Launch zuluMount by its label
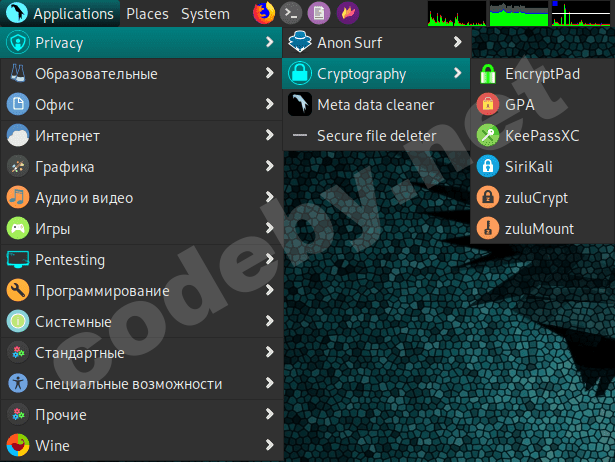Image resolution: width=615 pixels, height=462 pixels. 539,229
